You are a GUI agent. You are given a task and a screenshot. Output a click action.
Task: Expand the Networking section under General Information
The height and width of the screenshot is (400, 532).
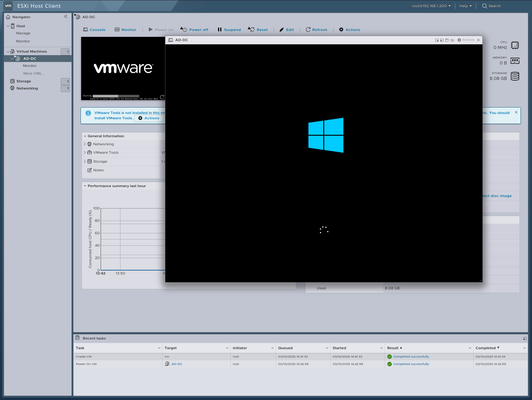coord(85,144)
